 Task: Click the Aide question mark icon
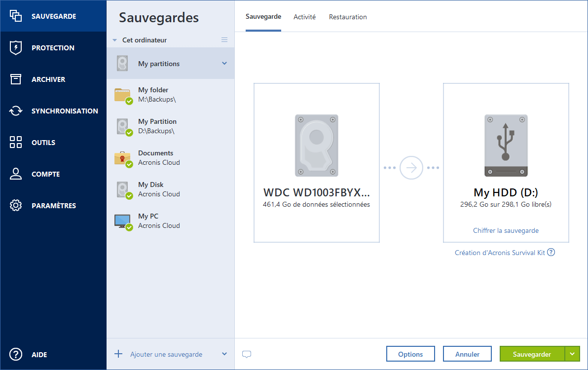[x=16, y=354]
